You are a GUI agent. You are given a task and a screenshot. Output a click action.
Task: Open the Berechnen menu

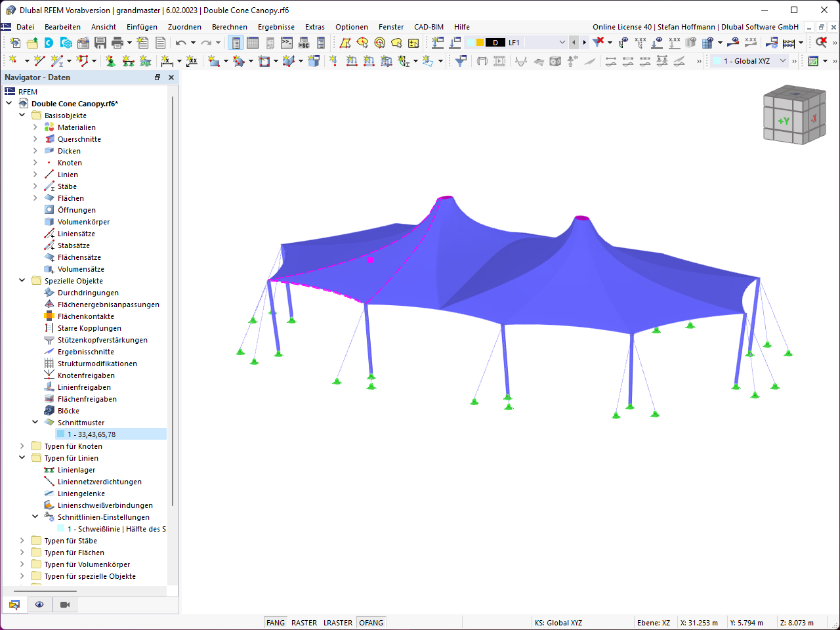(230, 27)
